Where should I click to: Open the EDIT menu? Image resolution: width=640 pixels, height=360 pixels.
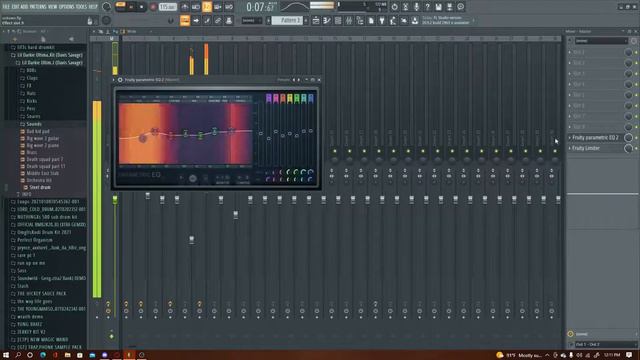[x=16, y=7]
